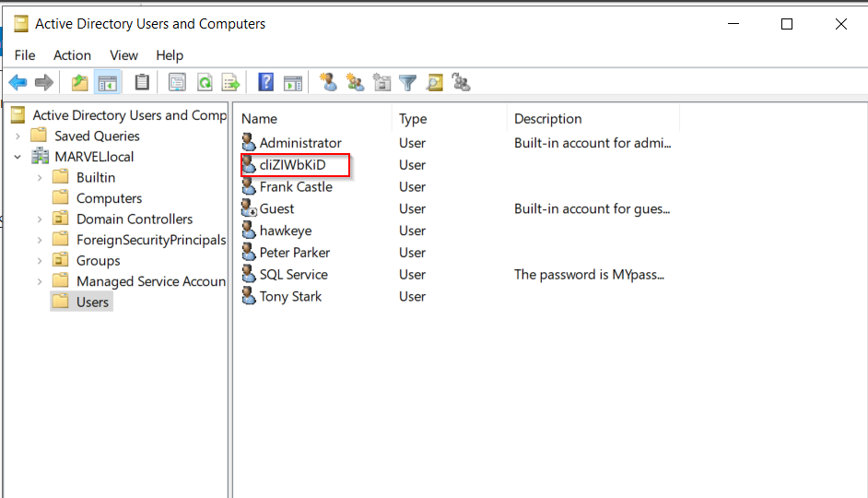Click the forward navigation arrow

coord(43,83)
